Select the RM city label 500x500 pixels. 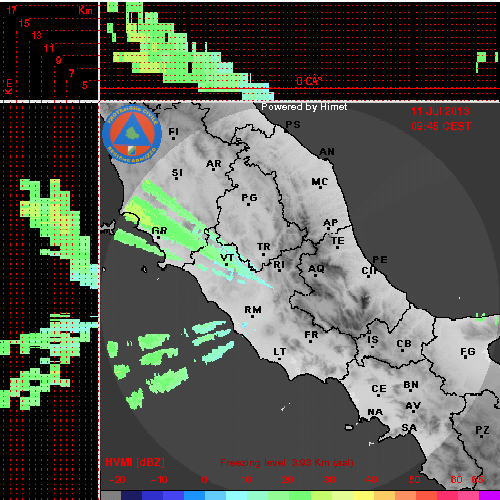253,310
